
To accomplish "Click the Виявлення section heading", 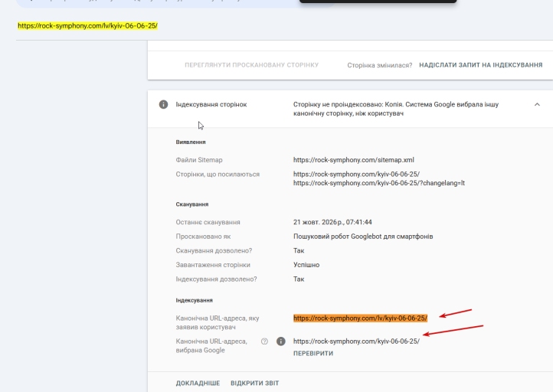I will point(191,142).
